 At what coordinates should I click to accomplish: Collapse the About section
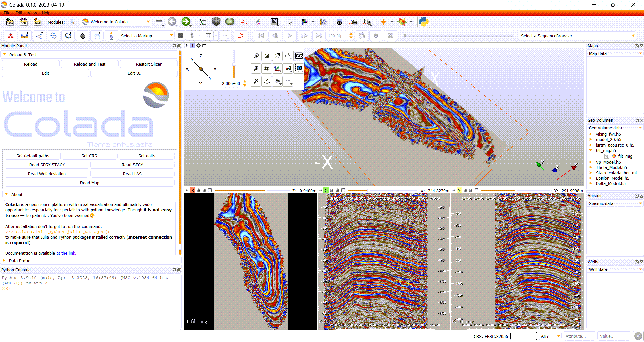pos(6,194)
